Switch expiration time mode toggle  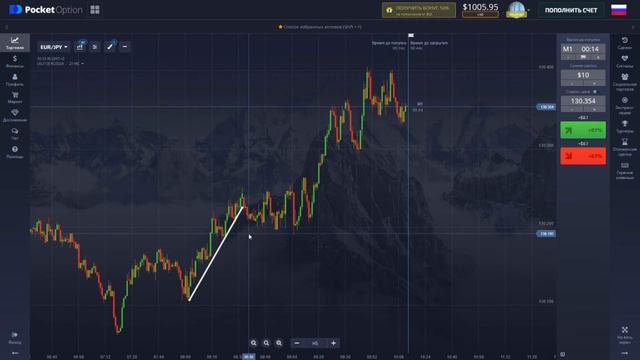tap(583, 57)
